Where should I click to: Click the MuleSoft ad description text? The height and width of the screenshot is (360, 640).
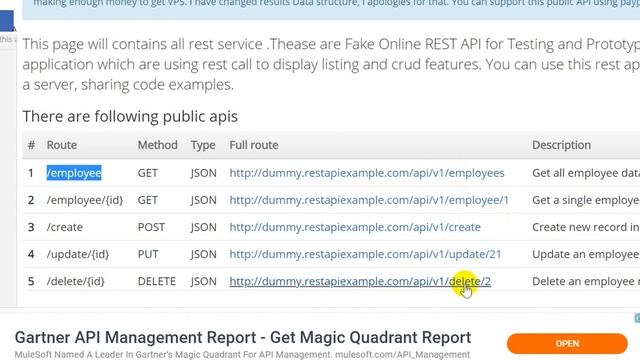click(x=242, y=354)
